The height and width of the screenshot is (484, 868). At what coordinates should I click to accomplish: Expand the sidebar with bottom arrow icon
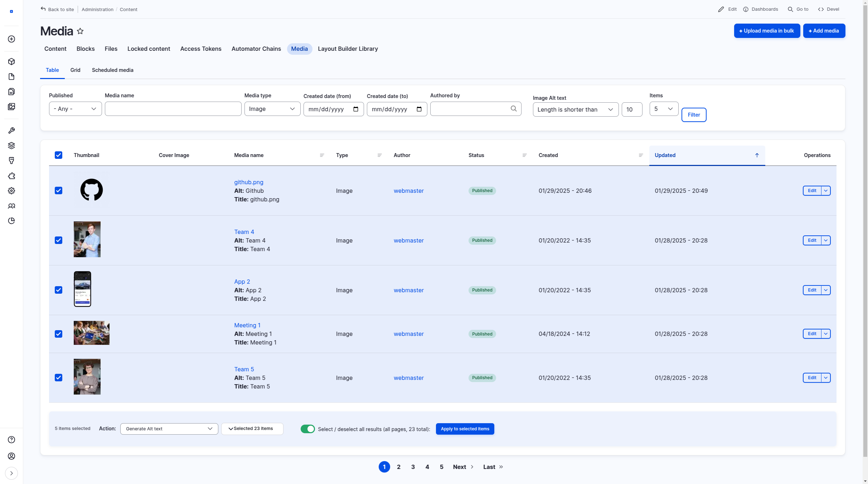11,473
